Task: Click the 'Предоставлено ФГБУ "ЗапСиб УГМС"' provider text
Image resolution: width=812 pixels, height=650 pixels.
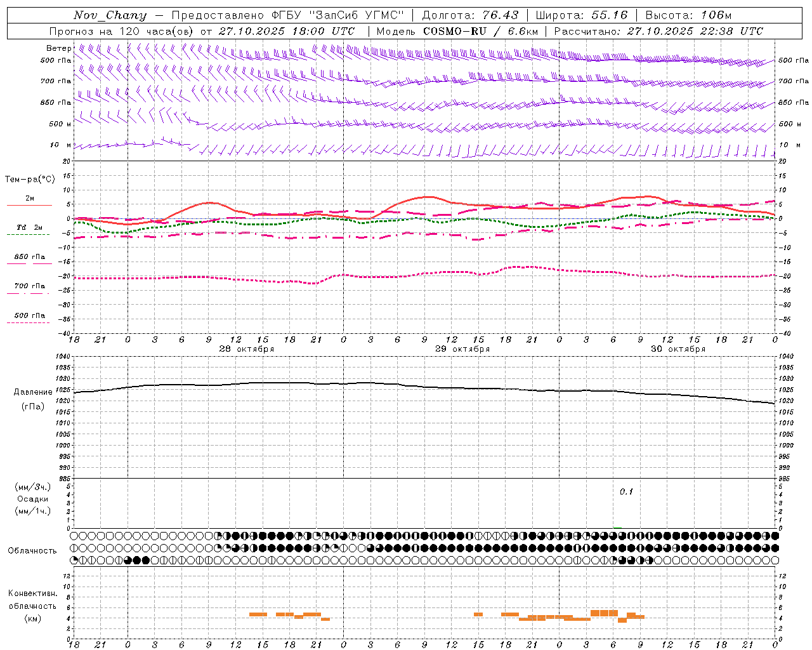Action: (289, 15)
